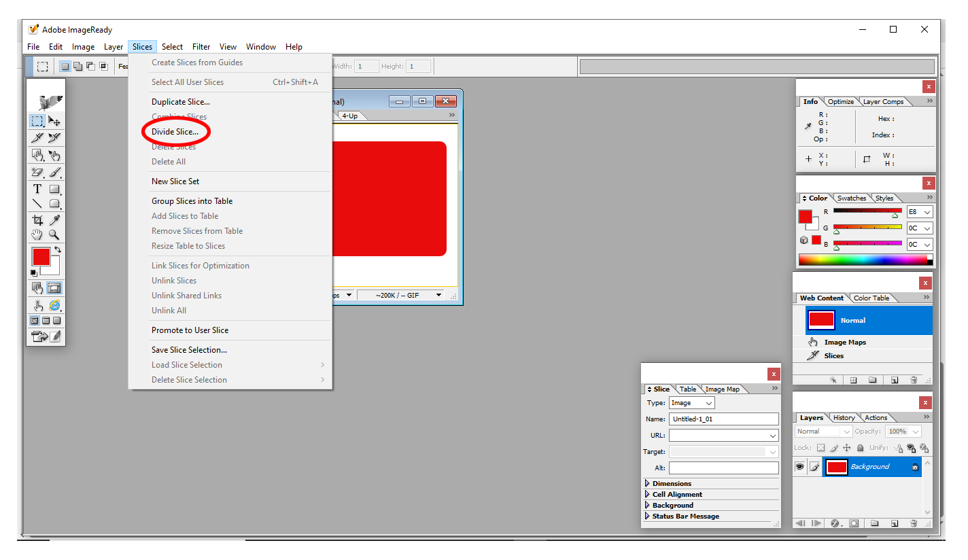Choose the Eraser tool
Screen dimensions: 968x560
pos(37,173)
